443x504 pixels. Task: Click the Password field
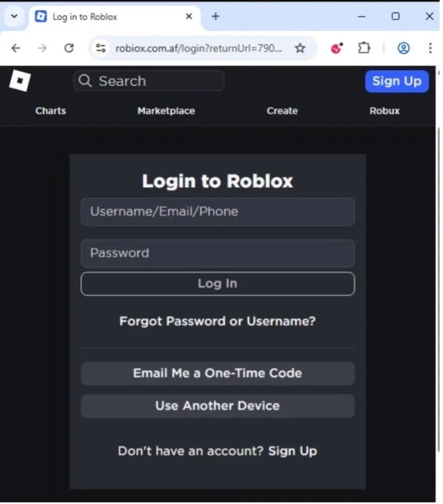pos(217,253)
